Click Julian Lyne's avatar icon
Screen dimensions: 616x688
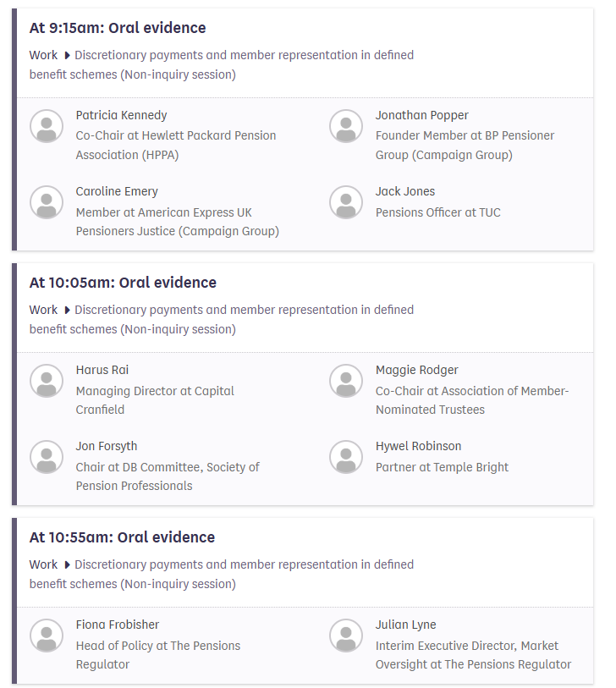[x=346, y=636]
